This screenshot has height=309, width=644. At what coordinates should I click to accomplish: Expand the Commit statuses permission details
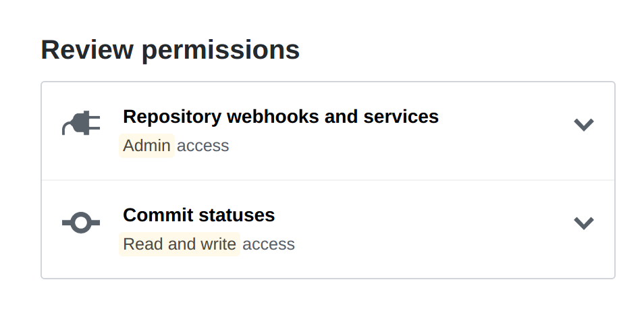tap(583, 223)
